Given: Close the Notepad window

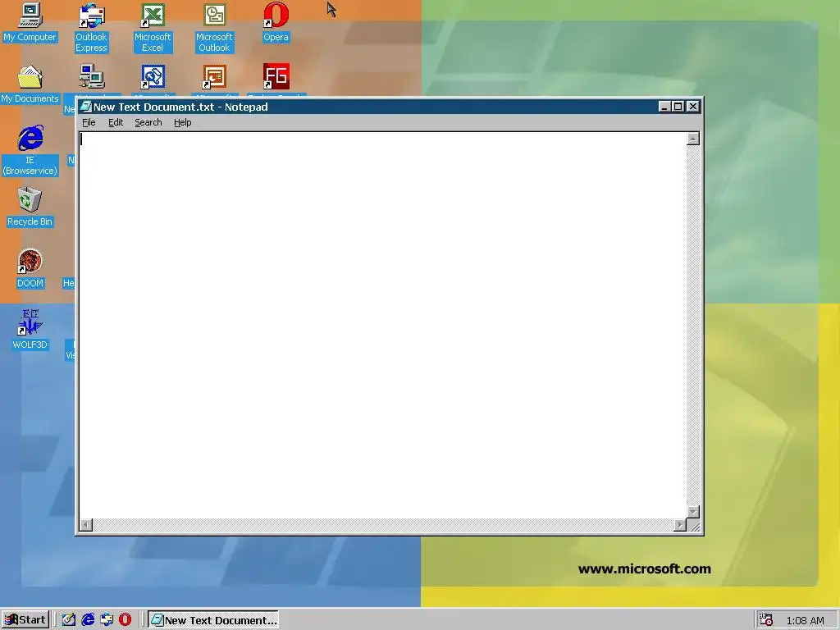Looking at the screenshot, I should [x=693, y=107].
